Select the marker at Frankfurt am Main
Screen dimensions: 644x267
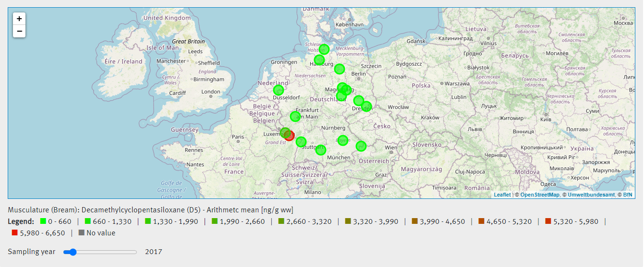295,116
